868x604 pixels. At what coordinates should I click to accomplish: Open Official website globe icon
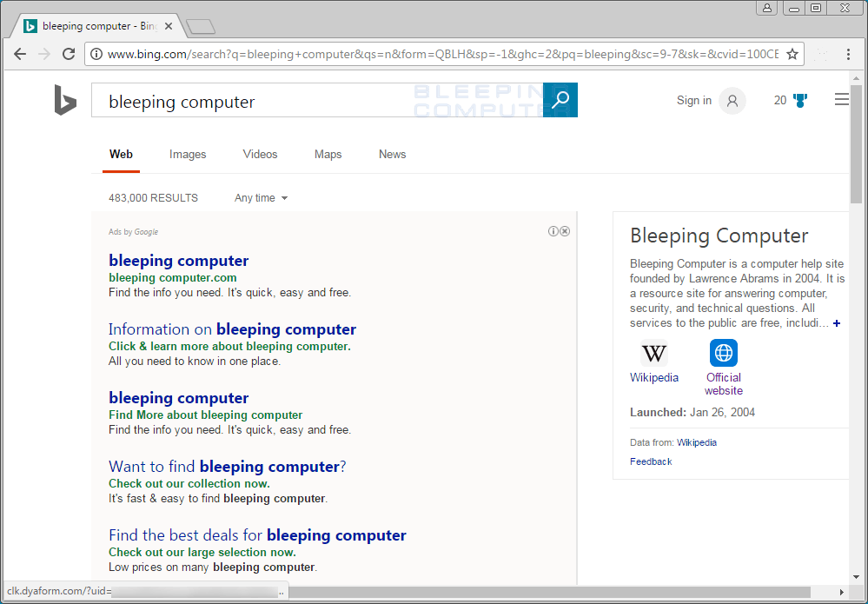[x=724, y=353]
